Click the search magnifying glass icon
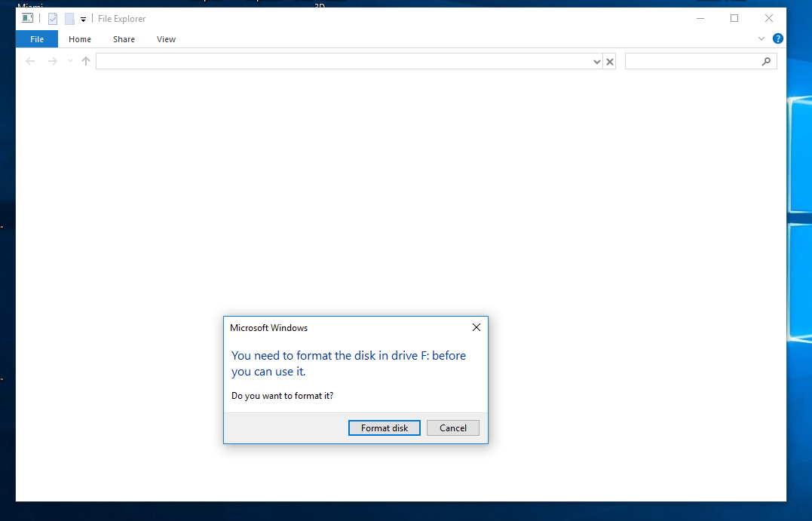Image resolution: width=812 pixels, height=521 pixels. tap(767, 61)
